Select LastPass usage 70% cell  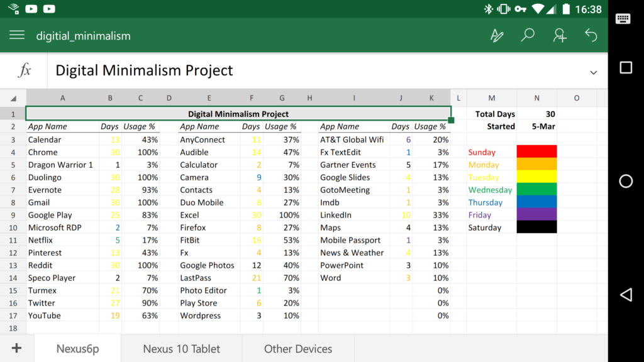pos(282,278)
